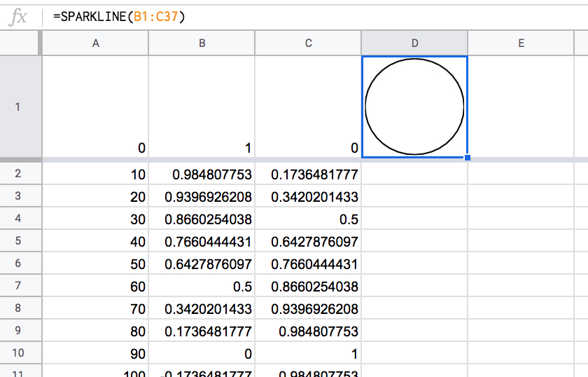Select column A header
Viewport: 588px width, 377px height.
(x=96, y=43)
